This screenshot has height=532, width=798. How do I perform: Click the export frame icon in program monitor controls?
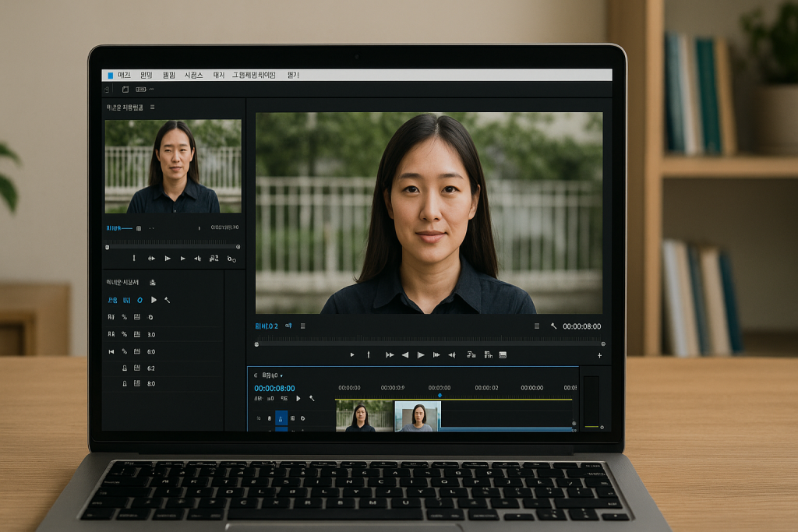click(503, 355)
